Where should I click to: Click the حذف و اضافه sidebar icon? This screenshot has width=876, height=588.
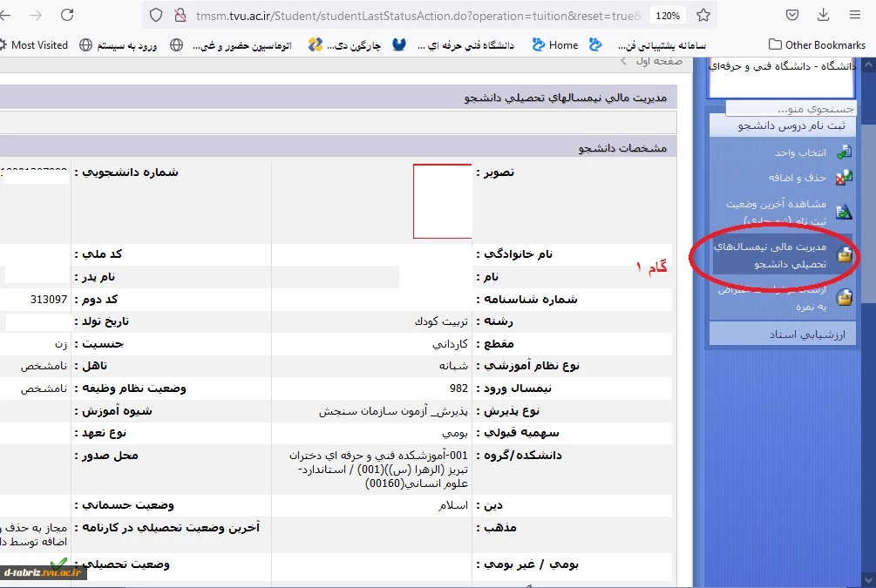coord(844,178)
